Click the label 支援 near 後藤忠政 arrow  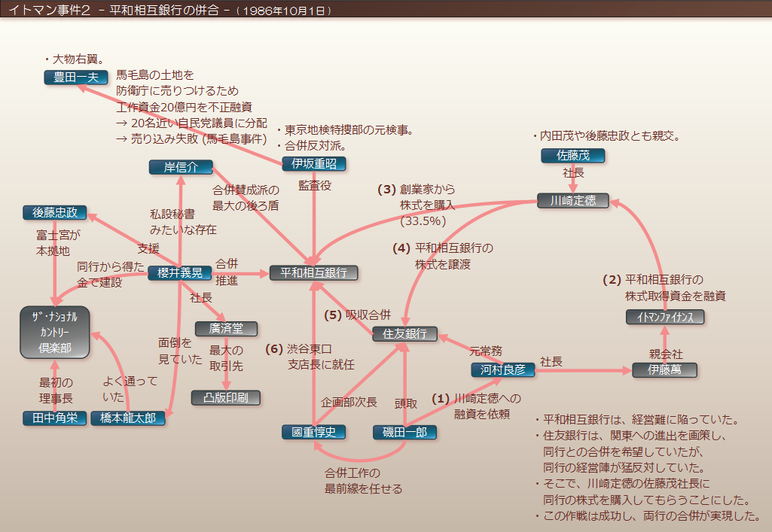[x=148, y=249]
